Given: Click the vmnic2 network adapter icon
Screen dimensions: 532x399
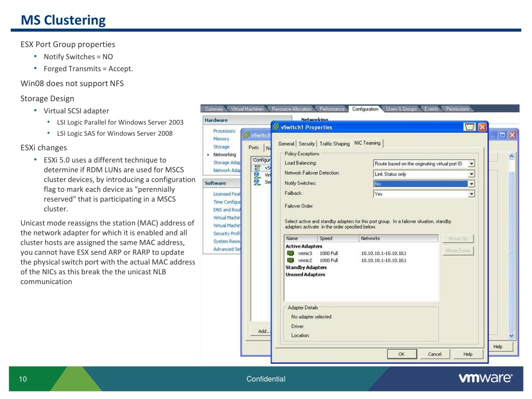Looking at the screenshot, I should (x=290, y=260).
